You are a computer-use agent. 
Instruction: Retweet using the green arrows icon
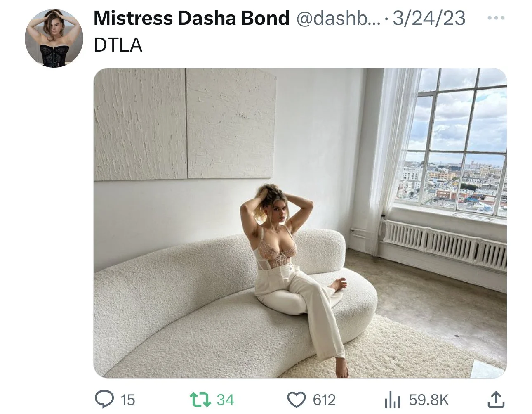click(x=200, y=400)
